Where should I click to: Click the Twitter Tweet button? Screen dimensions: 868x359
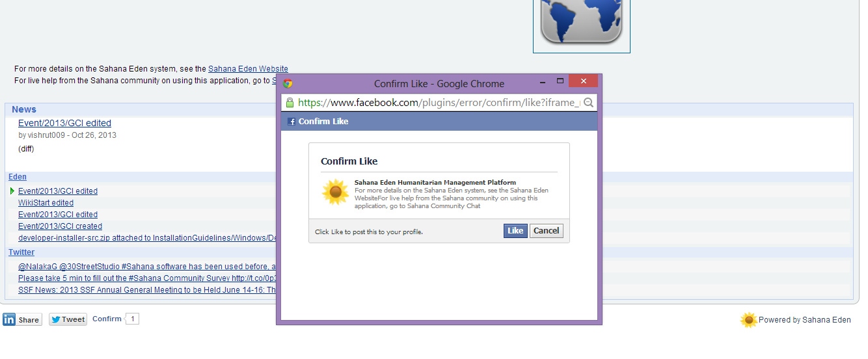pos(68,319)
